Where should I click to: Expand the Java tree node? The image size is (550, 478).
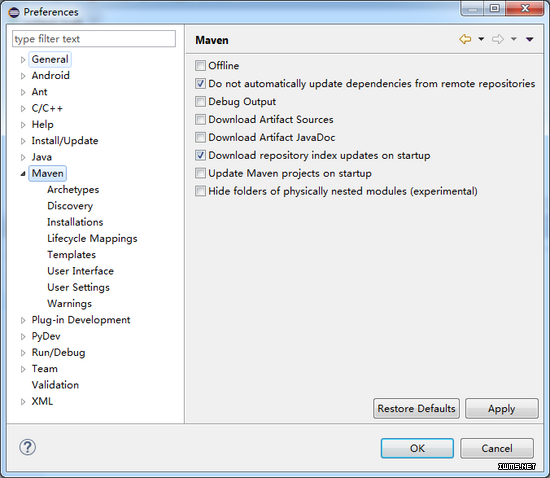23,157
